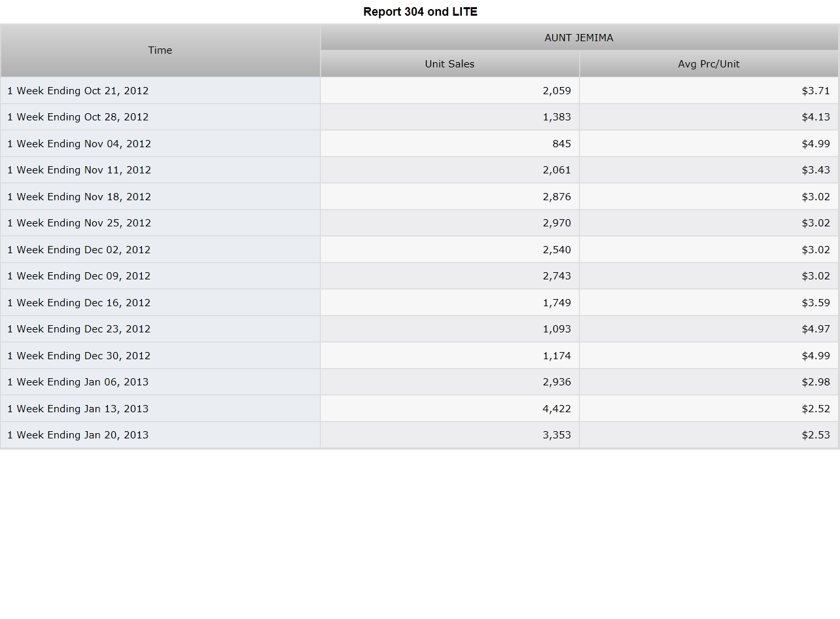Select row '1 Week Ending Oct 21, 2012'
Image resolution: width=840 pixels, height=619 pixels.
[x=419, y=91]
